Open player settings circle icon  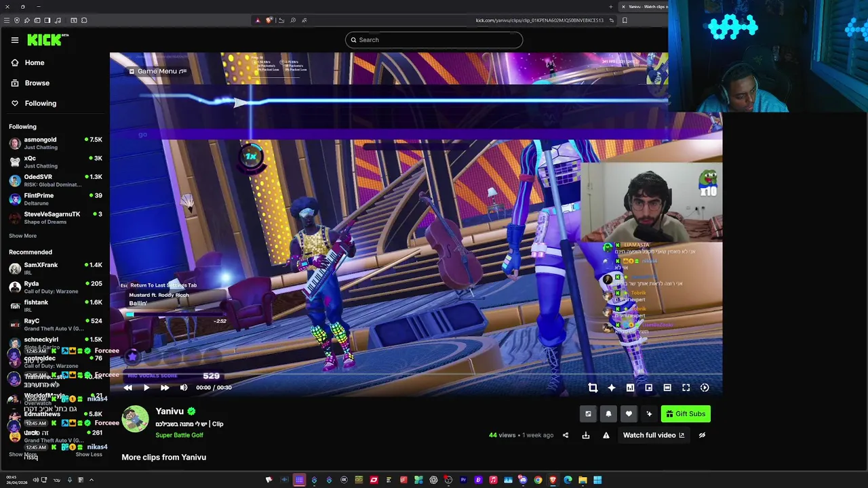click(x=705, y=388)
